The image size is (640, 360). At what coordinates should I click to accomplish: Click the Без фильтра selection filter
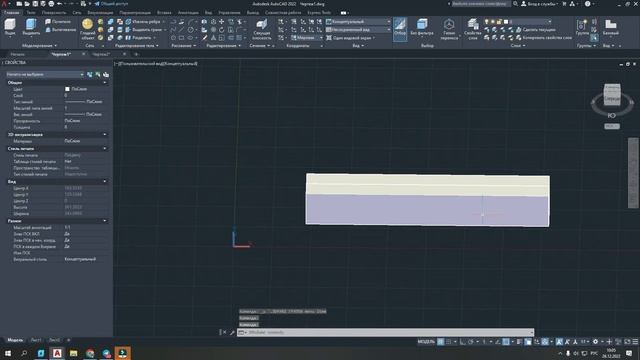[x=422, y=27]
